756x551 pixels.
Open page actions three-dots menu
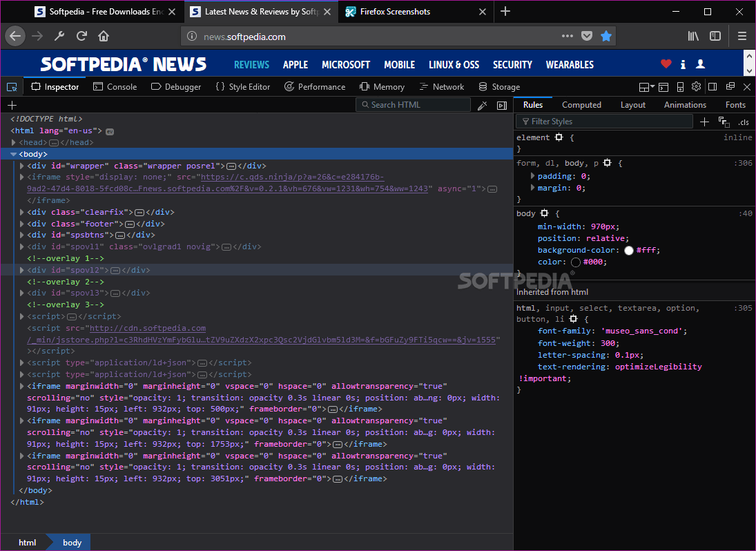568,36
